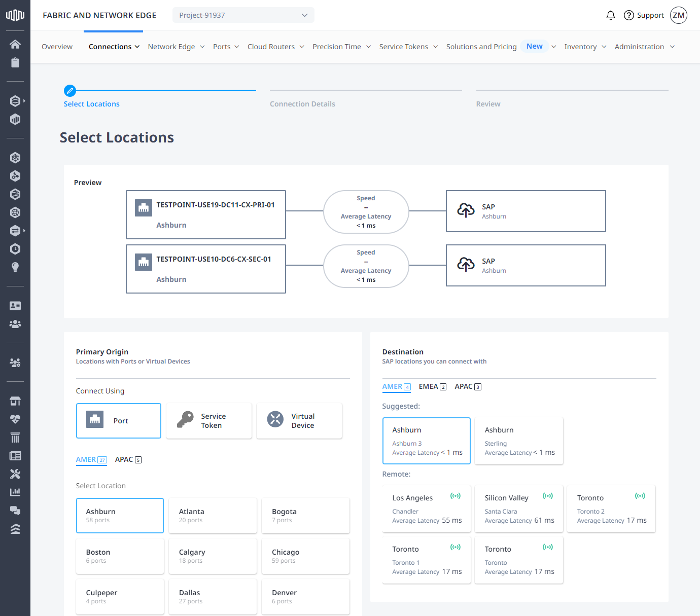Expand the Connections menu

click(x=114, y=47)
